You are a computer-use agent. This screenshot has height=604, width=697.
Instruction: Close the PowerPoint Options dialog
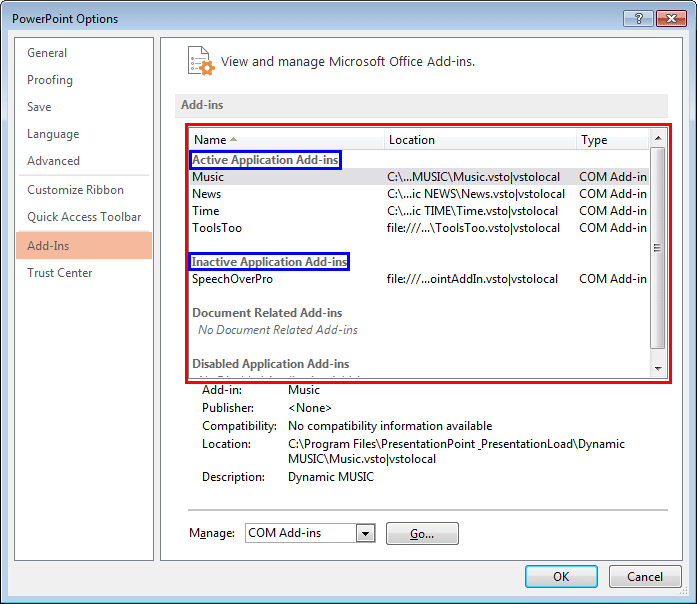[x=671, y=19]
